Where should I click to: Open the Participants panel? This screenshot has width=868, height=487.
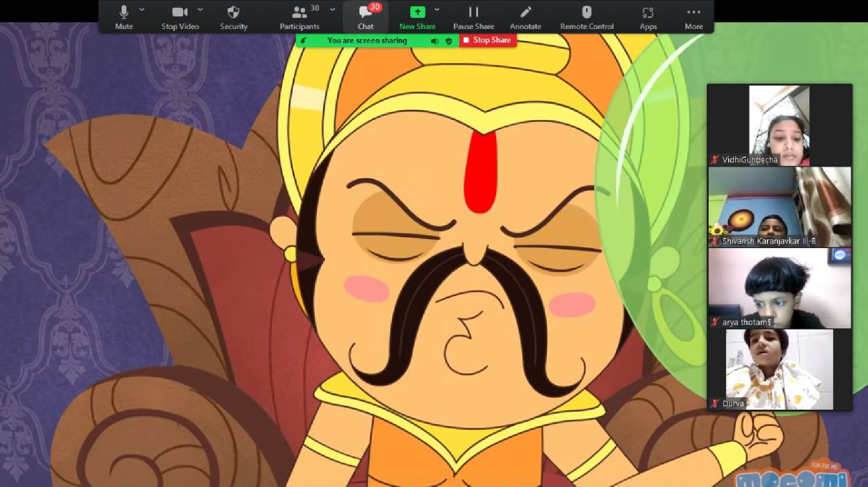[x=299, y=17]
